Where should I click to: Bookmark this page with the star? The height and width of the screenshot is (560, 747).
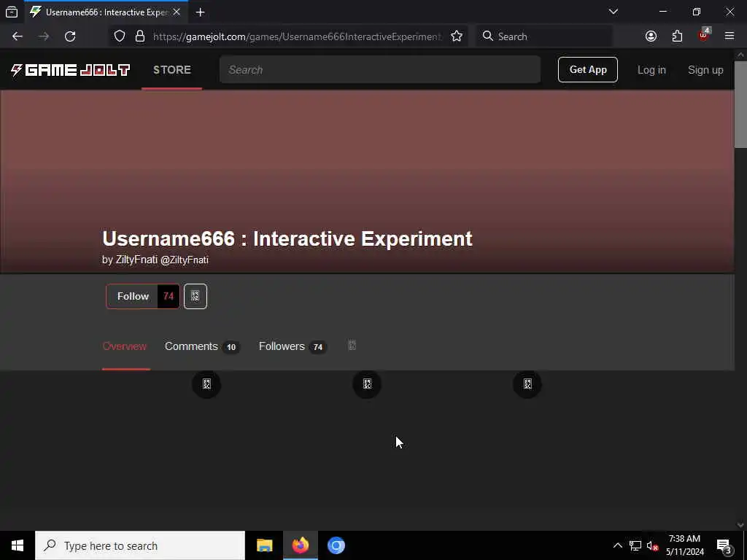[x=457, y=36]
